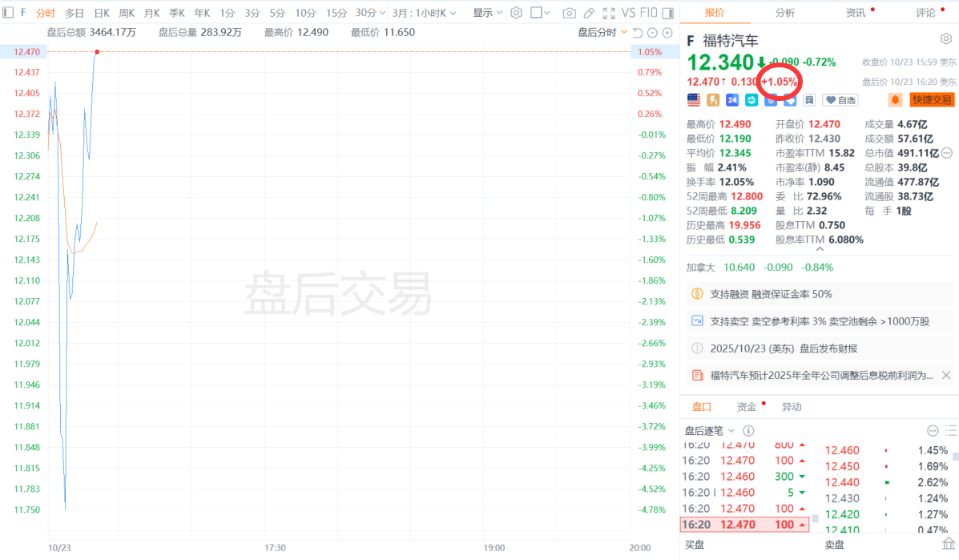The image size is (959, 560).
Task: Click the camera screenshot icon
Action: (569, 13)
